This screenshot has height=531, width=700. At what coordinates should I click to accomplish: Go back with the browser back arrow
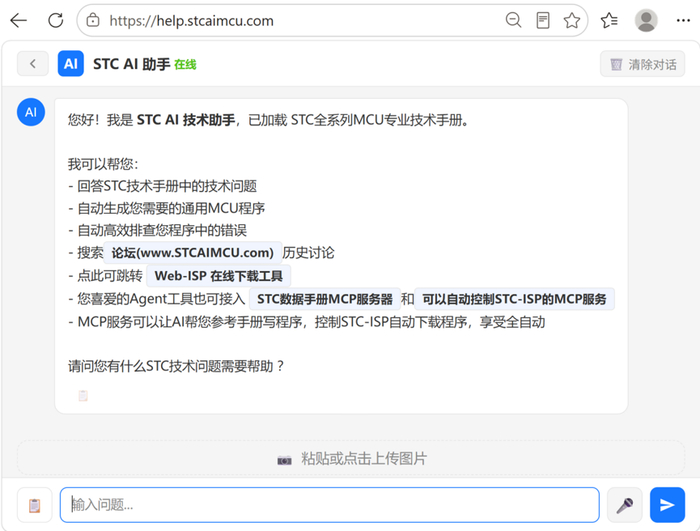(x=19, y=21)
